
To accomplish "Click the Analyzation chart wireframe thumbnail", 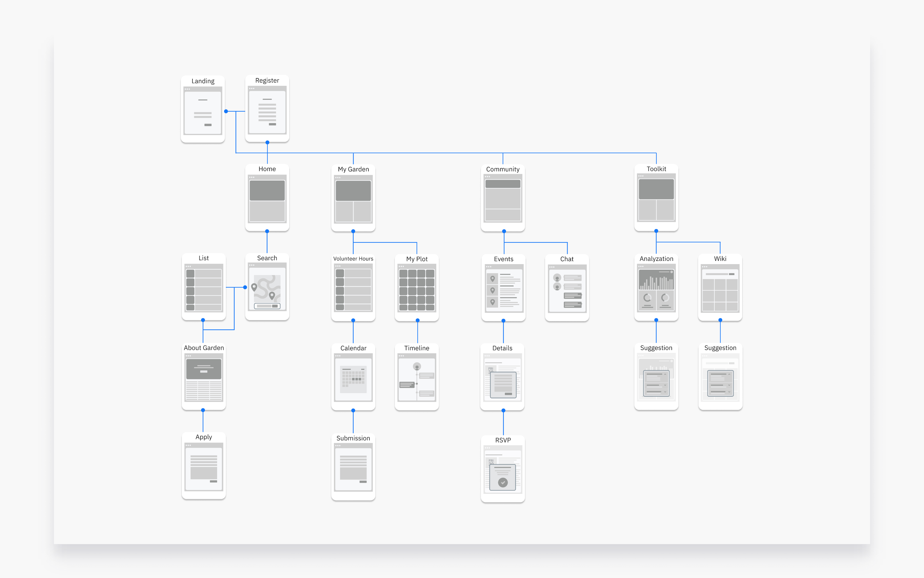I will coord(656,288).
